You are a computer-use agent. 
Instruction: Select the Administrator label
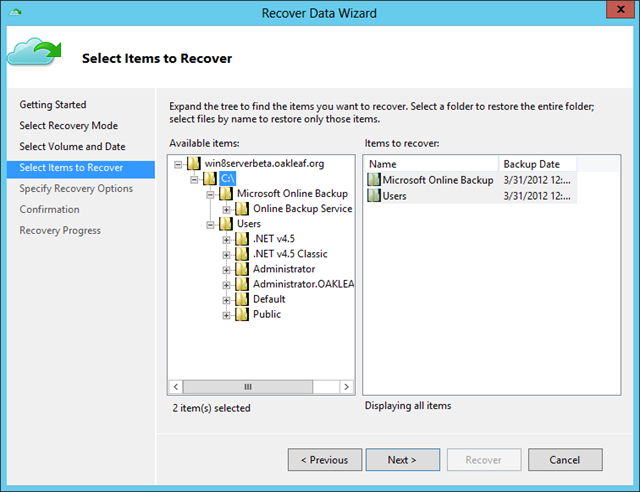284,269
